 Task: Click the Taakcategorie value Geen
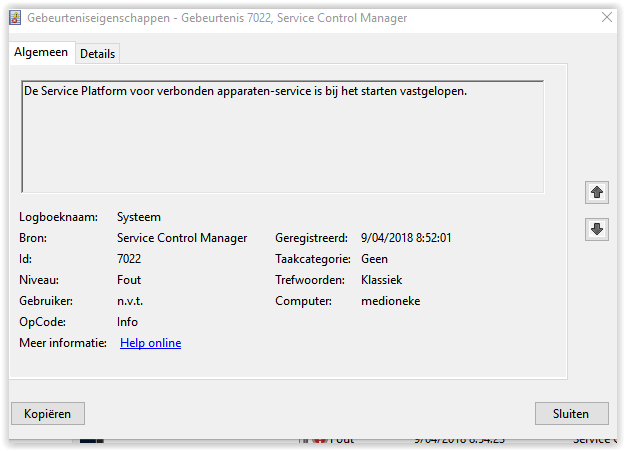374,259
